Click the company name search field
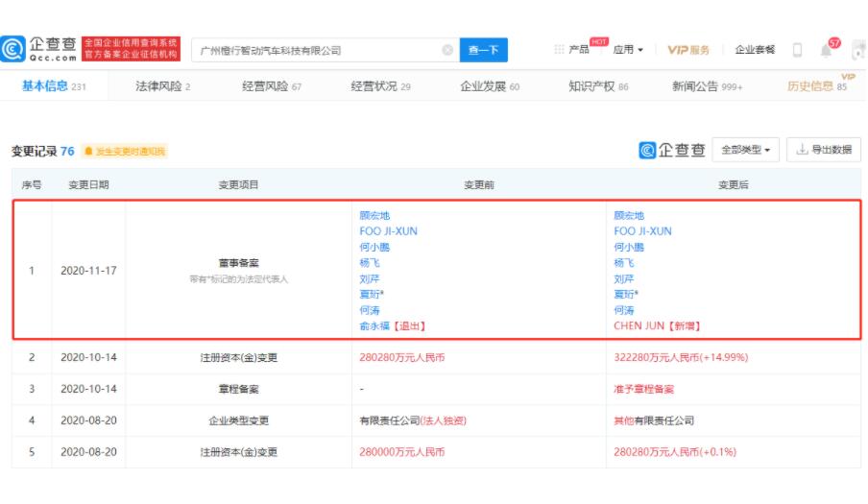 pyautogui.click(x=325, y=50)
